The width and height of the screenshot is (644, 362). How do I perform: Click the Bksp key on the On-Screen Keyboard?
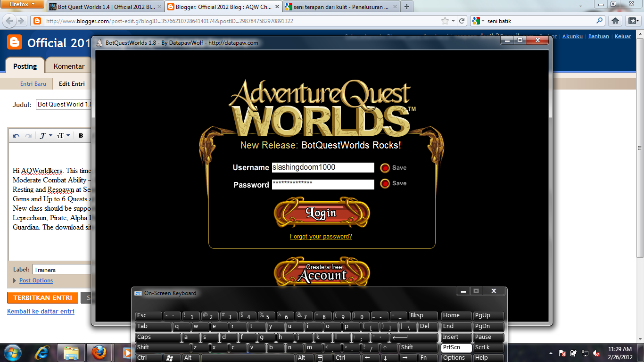tap(423, 316)
